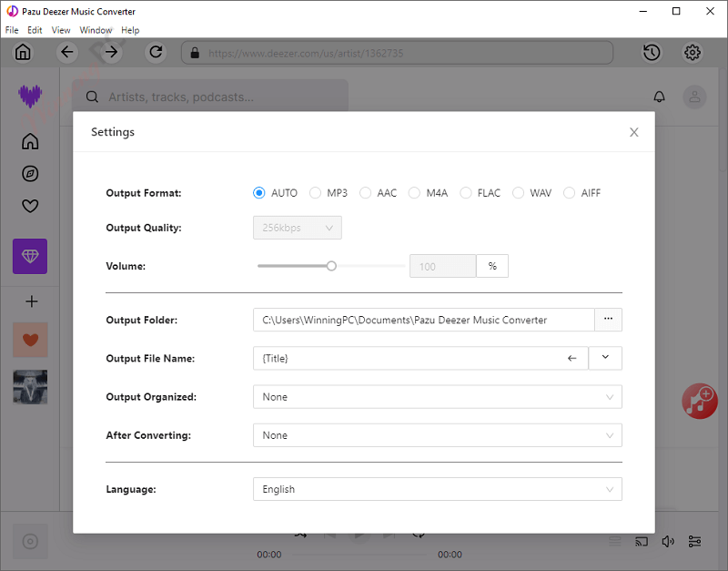Open the File menu

12,30
